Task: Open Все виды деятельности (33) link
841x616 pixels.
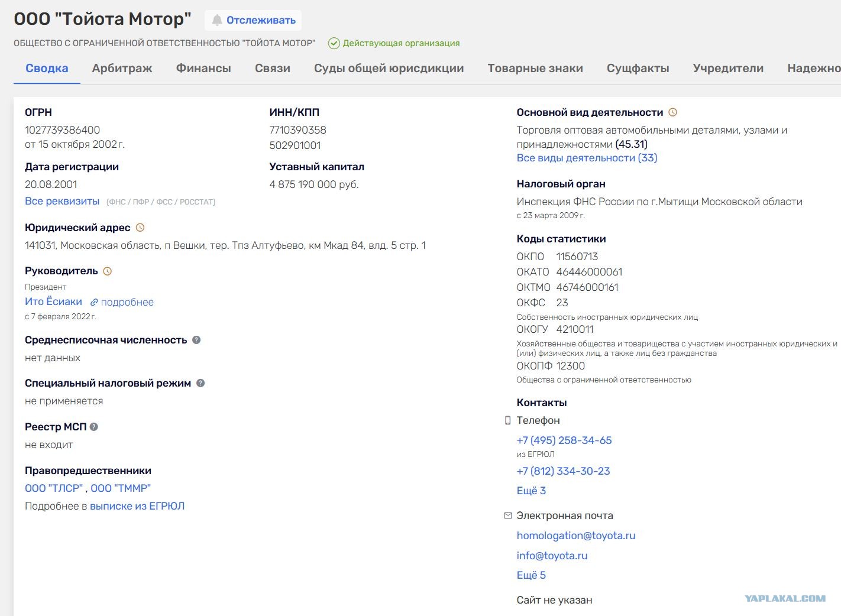Action: [587, 158]
